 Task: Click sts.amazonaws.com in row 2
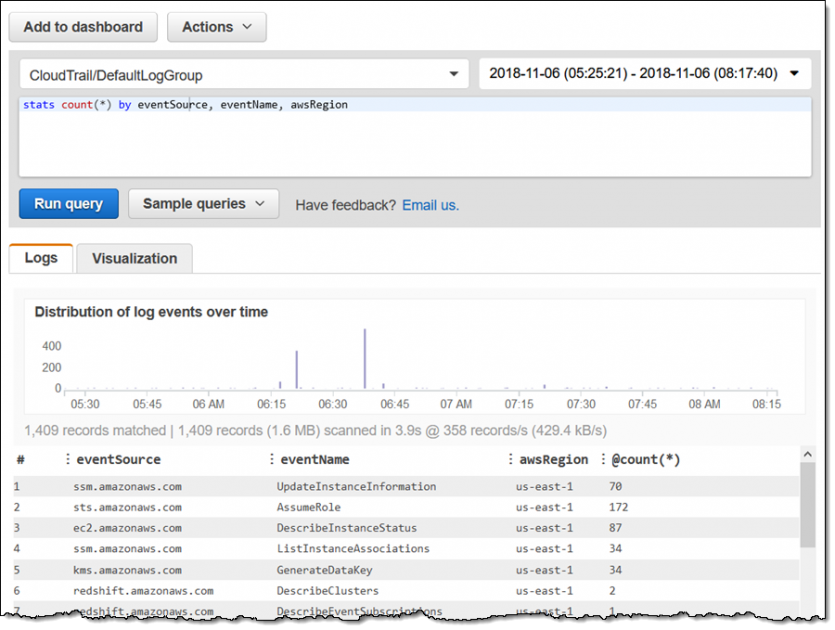[x=127, y=507]
